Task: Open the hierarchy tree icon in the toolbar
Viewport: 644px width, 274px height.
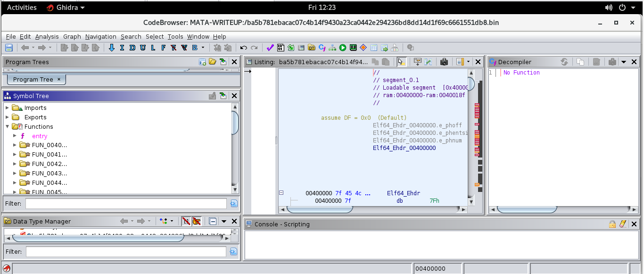Action: tap(332, 48)
